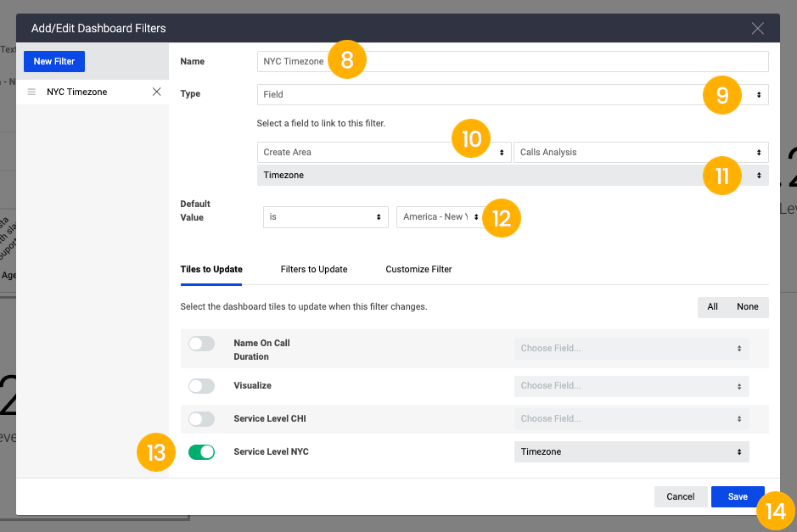Screen dimensions: 797x532
Task: Close the Add/Edit Dashboard Filters dialog
Action: tap(757, 29)
